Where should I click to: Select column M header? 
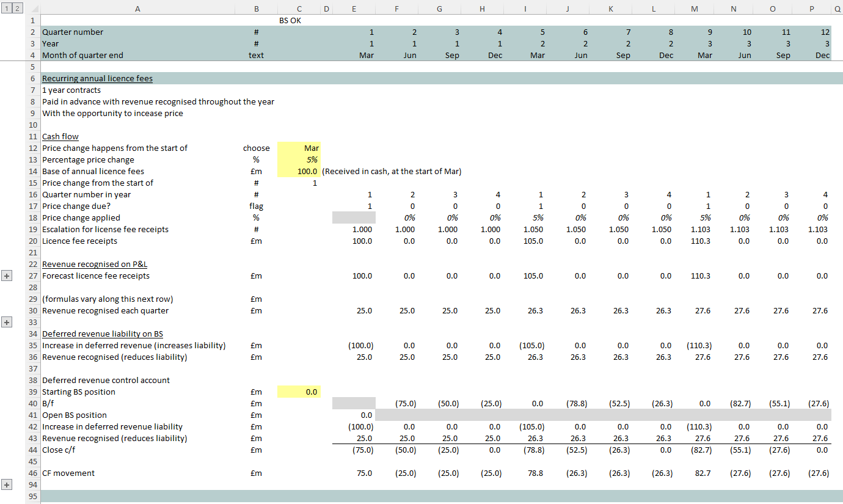click(694, 9)
